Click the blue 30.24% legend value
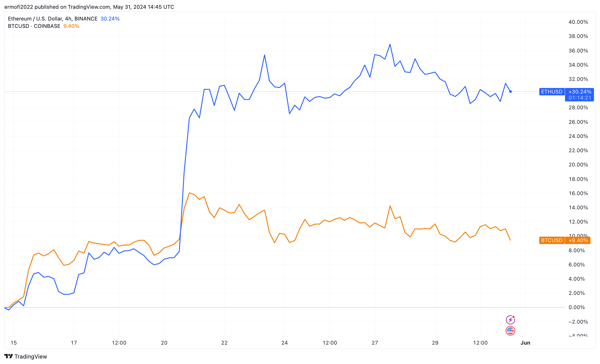This screenshot has height=364, width=600. [x=110, y=19]
